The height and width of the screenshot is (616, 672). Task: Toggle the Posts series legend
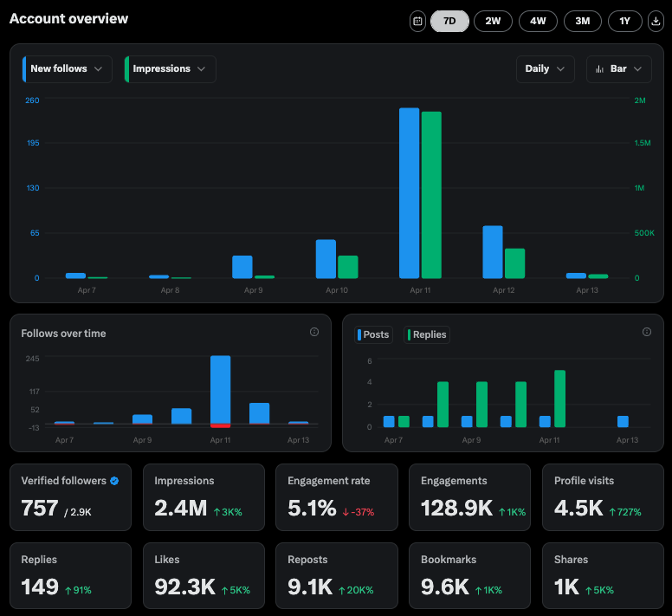[x=374, y=334]
